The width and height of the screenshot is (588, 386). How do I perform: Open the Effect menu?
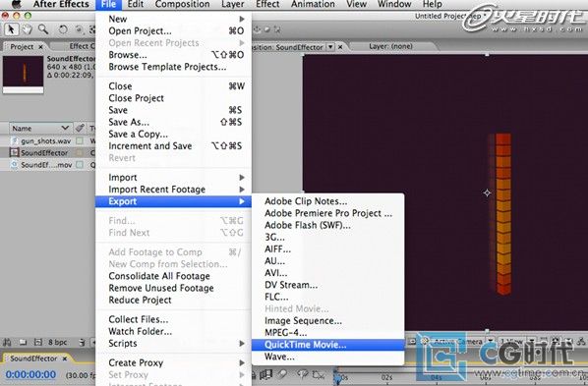(x=267, y=4)
